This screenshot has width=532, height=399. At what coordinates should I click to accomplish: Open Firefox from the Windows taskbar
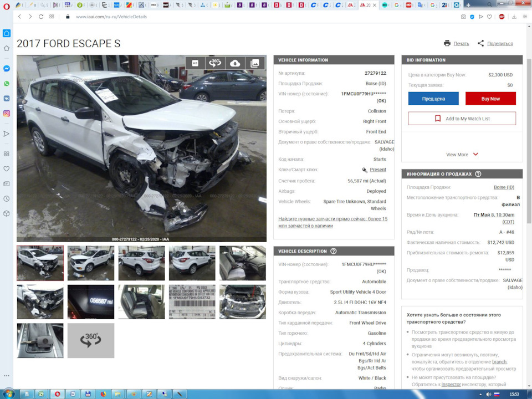pyautogui.click(x=103, y=394)
